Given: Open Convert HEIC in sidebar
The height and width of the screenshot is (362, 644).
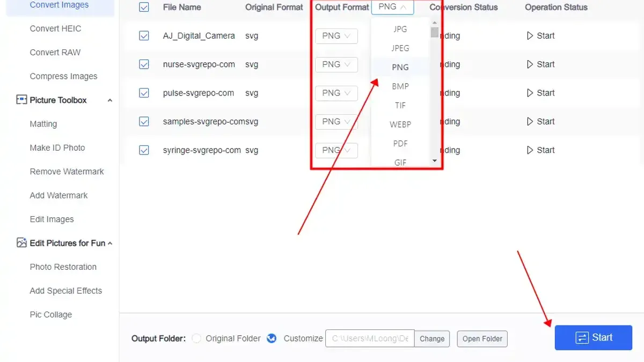Looking at the screenshot, I should [x=56, y=28].
